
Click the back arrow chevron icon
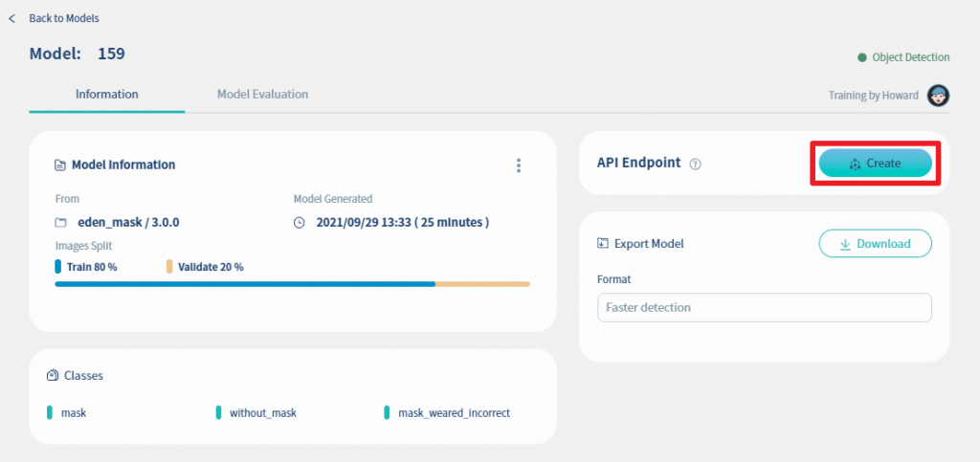[x=11, y=19]
